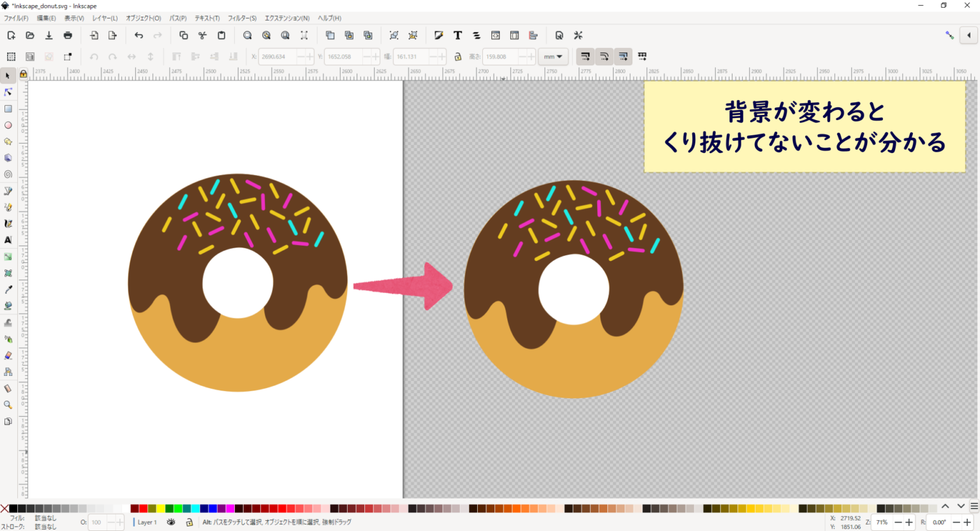Toggle the Layer 1 lock icon
980x531 pixels.
pos(189,522)
